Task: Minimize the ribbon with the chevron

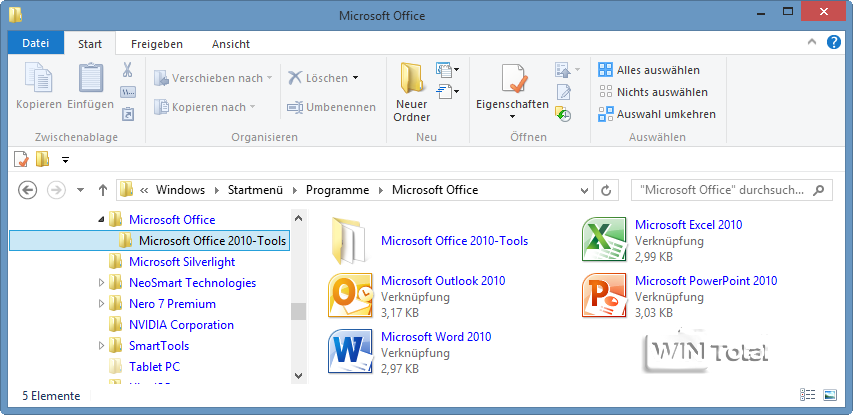Action: point(811,42)
